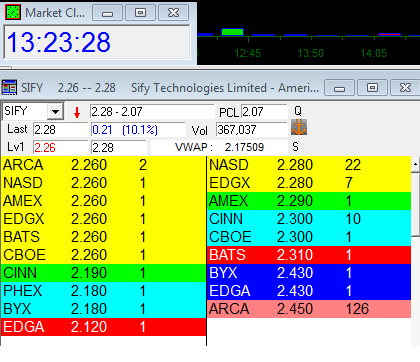Click the SIFY symbol input field
The width and height of the screenshot is (420, 362).
click(x=25, y=111)
